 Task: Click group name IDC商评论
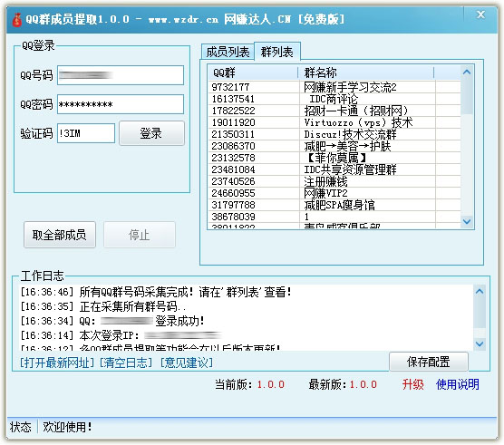[x=334, y=99]
